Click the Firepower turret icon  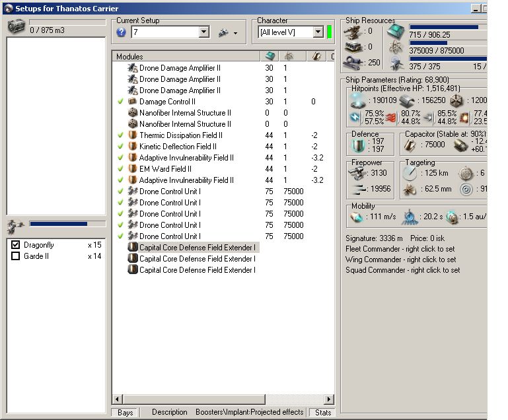pyautogui.click(x=356, y=174)
